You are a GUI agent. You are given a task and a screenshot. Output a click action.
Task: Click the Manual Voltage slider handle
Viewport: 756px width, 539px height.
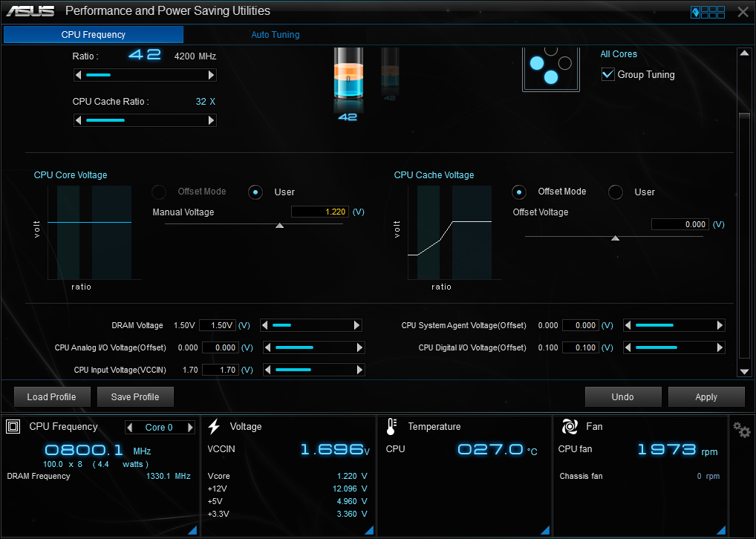[280, 226]
